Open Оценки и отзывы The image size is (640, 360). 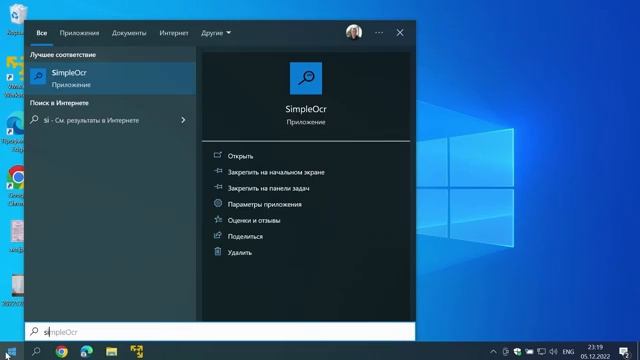[x=254, y=220]
